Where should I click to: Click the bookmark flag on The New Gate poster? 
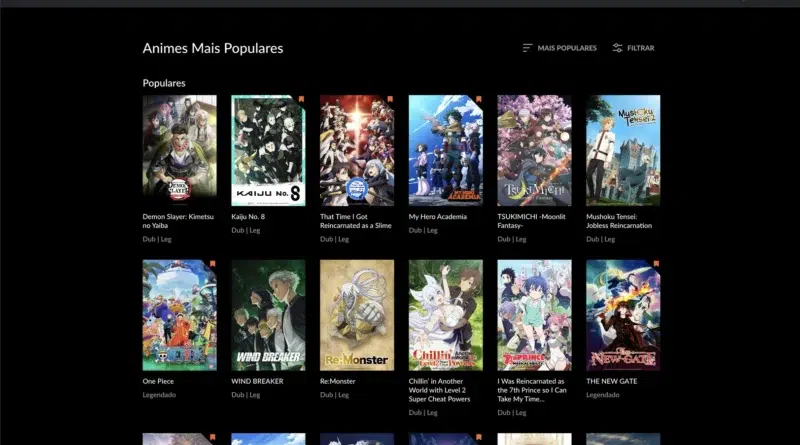point(656,264)
